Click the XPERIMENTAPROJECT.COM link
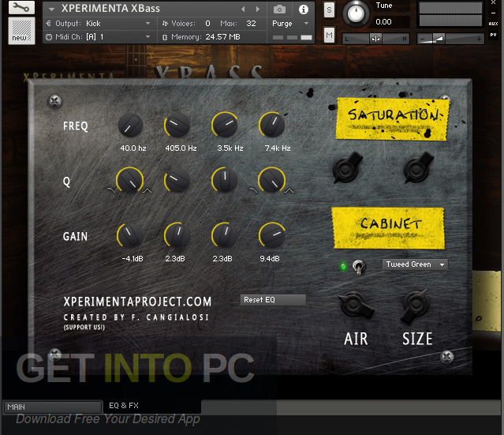This screenshot has height=435, width=504. tap(137, 302)
